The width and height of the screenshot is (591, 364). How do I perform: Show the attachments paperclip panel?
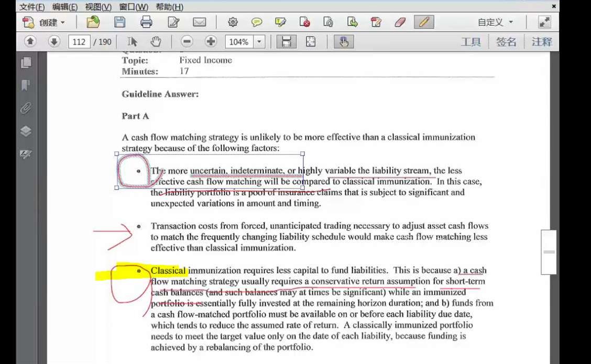coord(26,108)
